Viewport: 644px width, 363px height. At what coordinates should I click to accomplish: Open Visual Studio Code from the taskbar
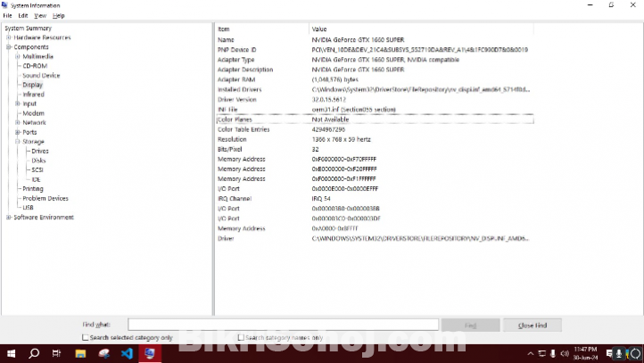[127, 353]
